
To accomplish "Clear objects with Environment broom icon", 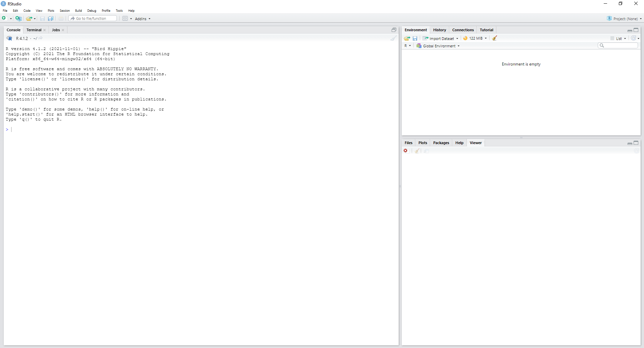I will pos(494,38).
